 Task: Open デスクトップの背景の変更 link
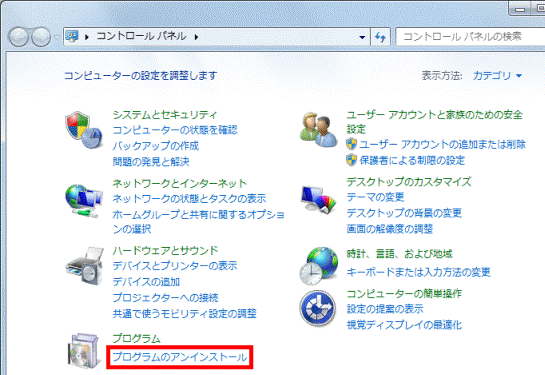point(404,213)
